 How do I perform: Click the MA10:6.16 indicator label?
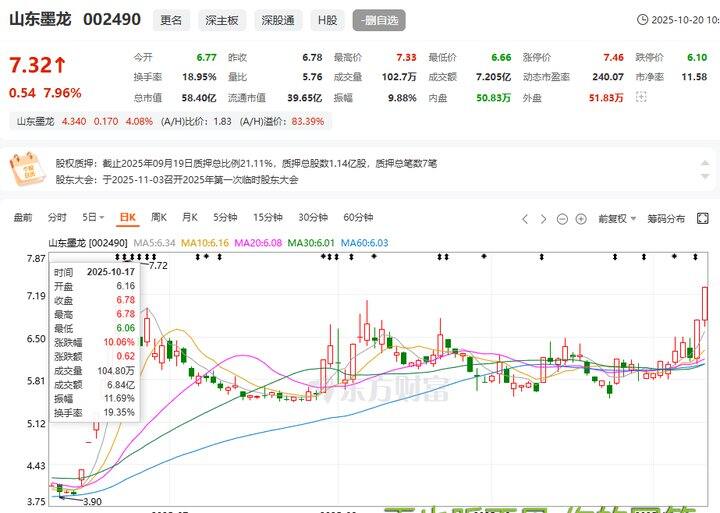click(205, 243)
